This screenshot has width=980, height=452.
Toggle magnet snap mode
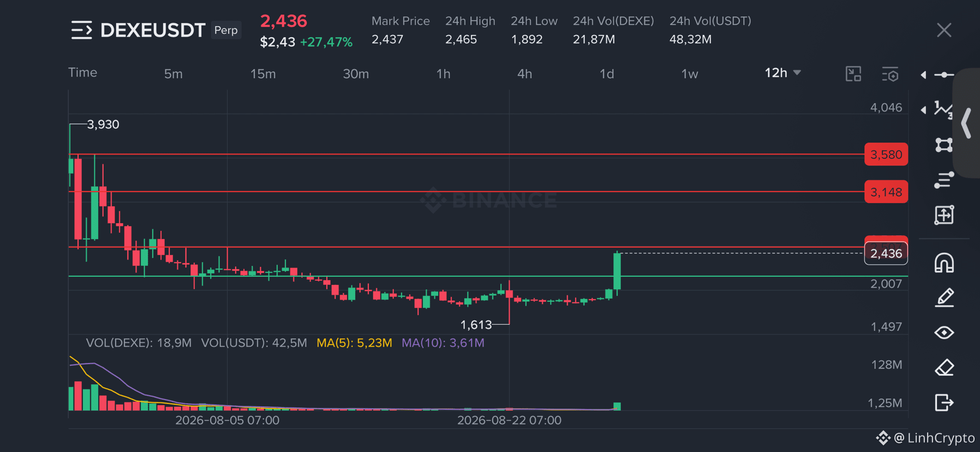pyautogui.click(x=944, y=263)
